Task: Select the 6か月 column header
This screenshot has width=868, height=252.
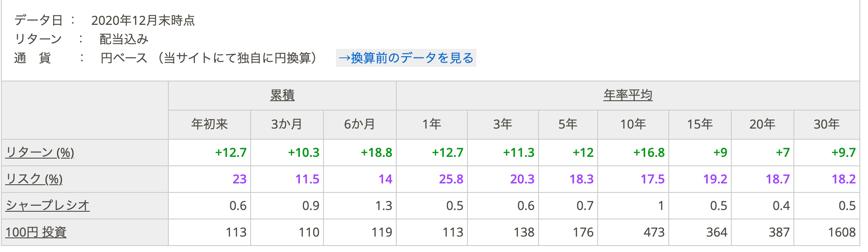Action: coord(359,124)
